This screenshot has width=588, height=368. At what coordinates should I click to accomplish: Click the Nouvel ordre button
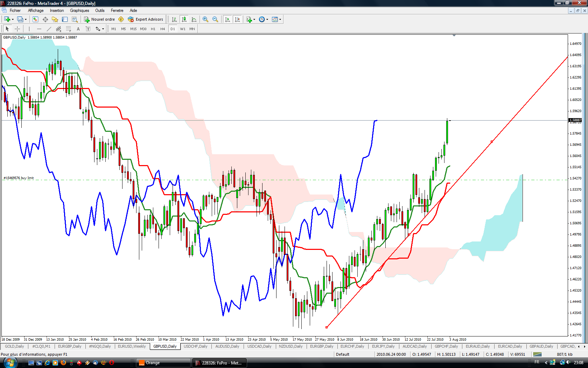(x=99, y=19)
